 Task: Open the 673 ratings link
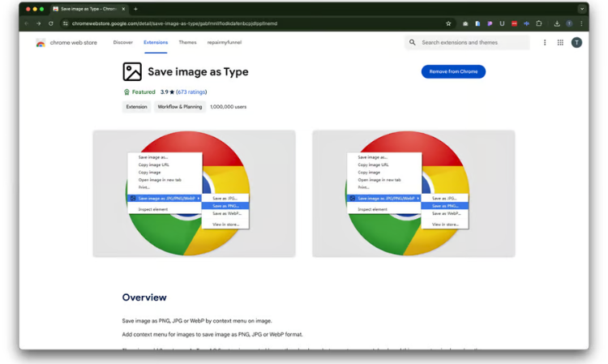191,92
